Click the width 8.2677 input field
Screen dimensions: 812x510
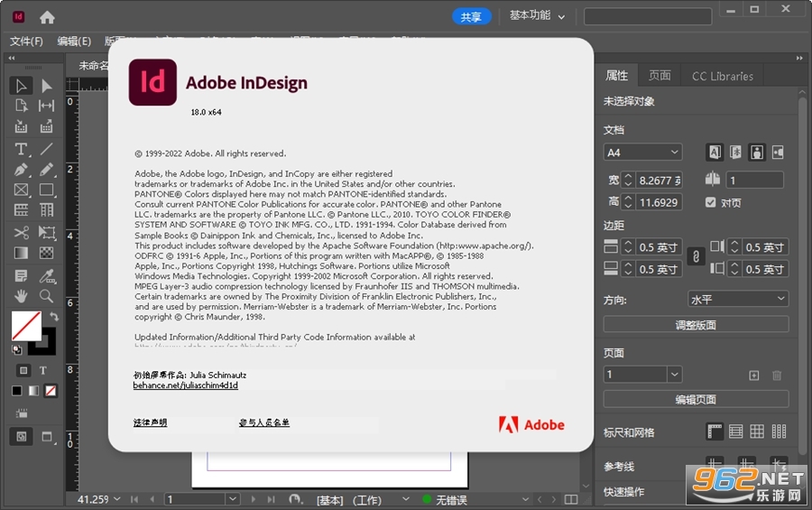[659, 181]
